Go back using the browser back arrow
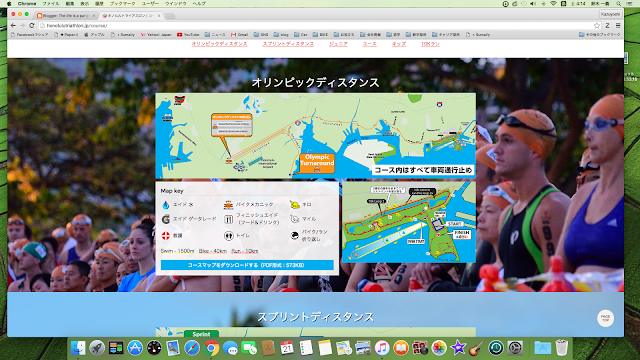Screen dimensions: 640x360 (13, 25)
